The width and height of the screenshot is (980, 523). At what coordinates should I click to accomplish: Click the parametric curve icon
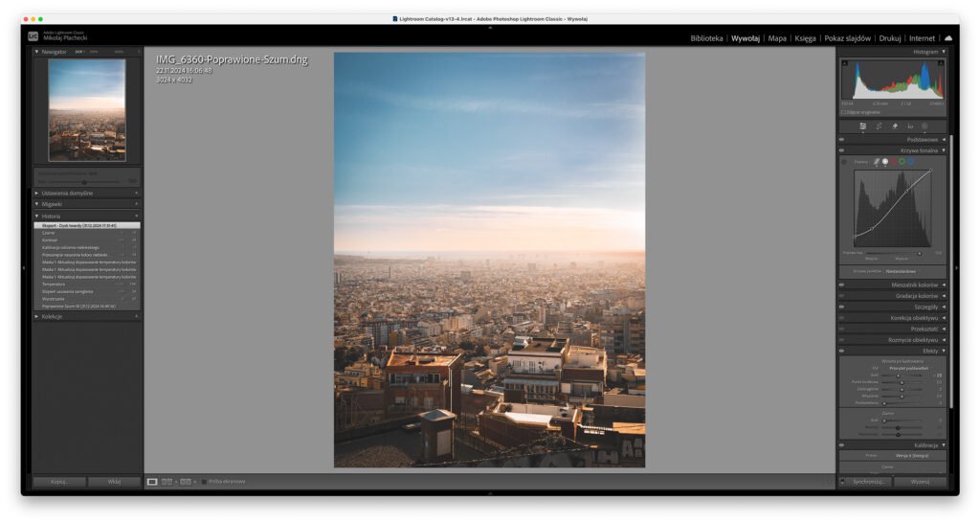876,162
